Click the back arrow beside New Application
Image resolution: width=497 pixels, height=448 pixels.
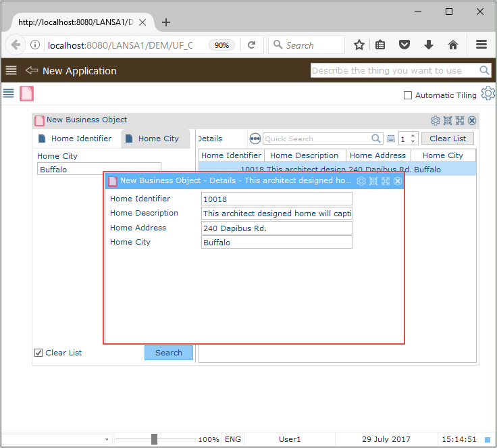tap(31, 70)
